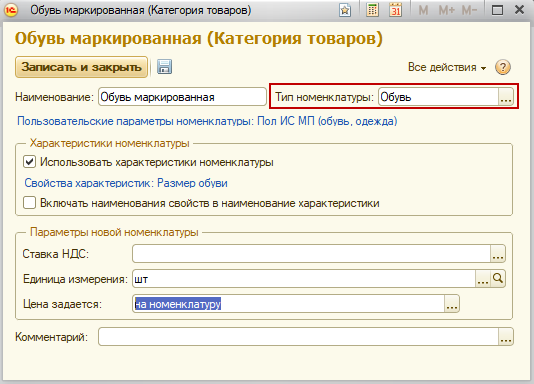The width and height of the screenshot is (534, 384).
Task: Open Пользовательские параметры номенклатуры link
Action: tap(207, 121)
